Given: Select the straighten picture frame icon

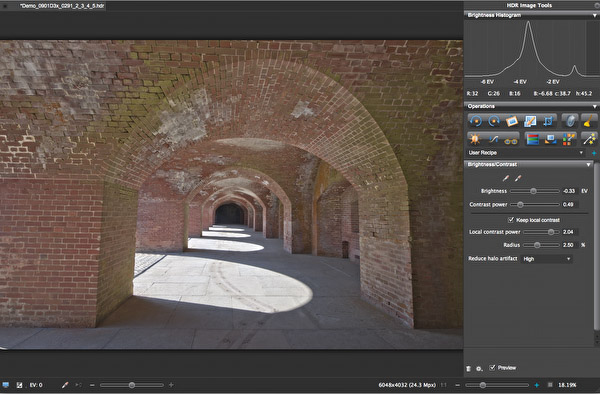Looking at the screenshot, I should [x=512, y=121].
